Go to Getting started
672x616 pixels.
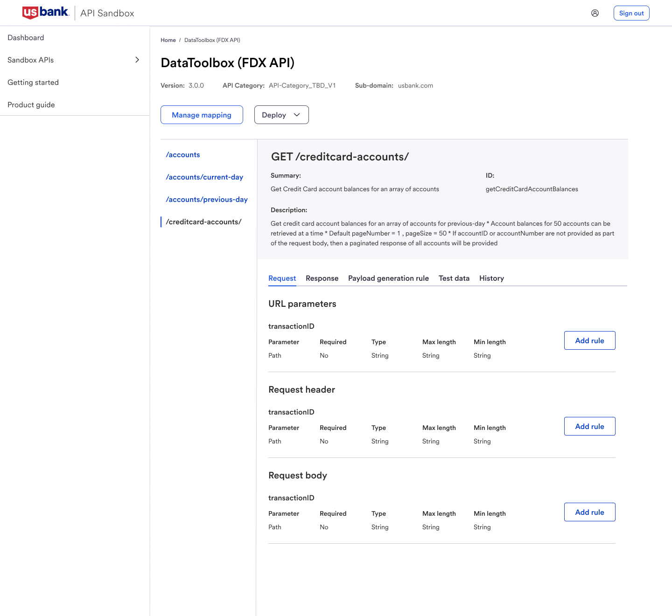pyautogui.click(x=33, y=83)
